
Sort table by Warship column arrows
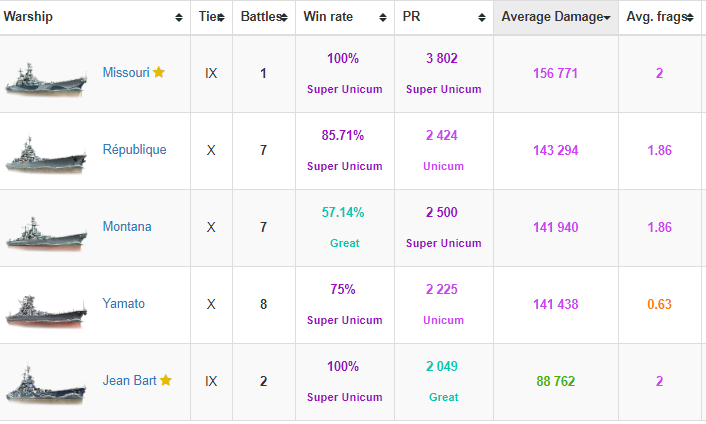pyautogui.click(x=179, y=18)
